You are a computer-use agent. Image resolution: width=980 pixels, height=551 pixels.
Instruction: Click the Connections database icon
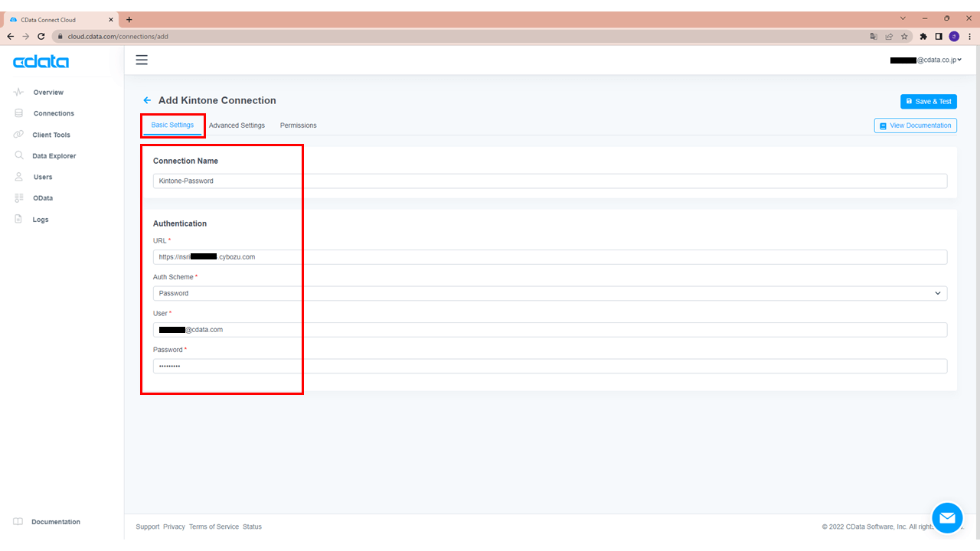(x=18, y=113)
